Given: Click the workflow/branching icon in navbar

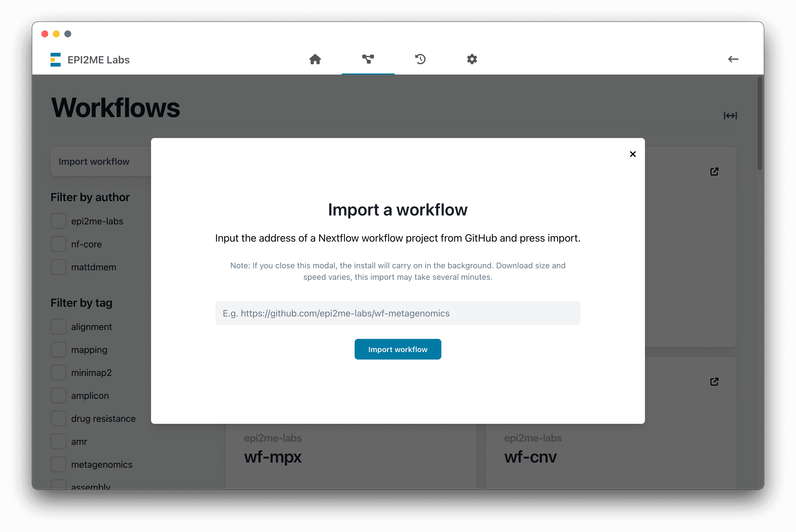Looking at the screenshot, I should [x=368, y=59].
